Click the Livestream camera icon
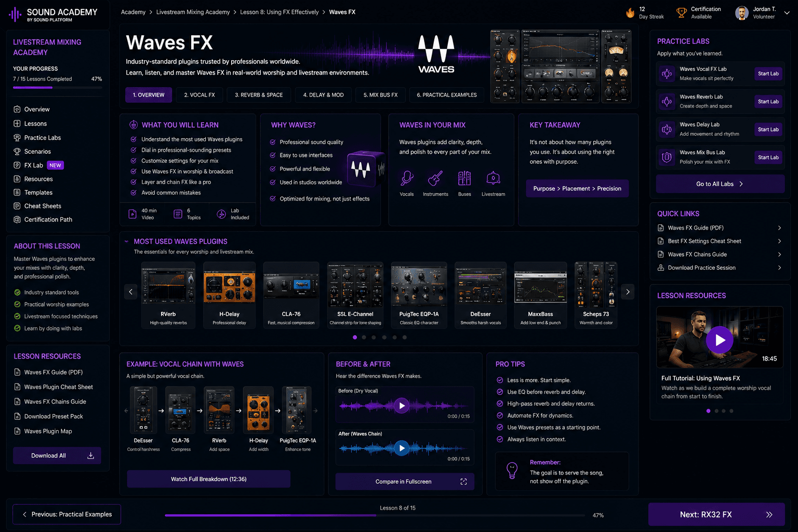 click(x=493, y=179)
